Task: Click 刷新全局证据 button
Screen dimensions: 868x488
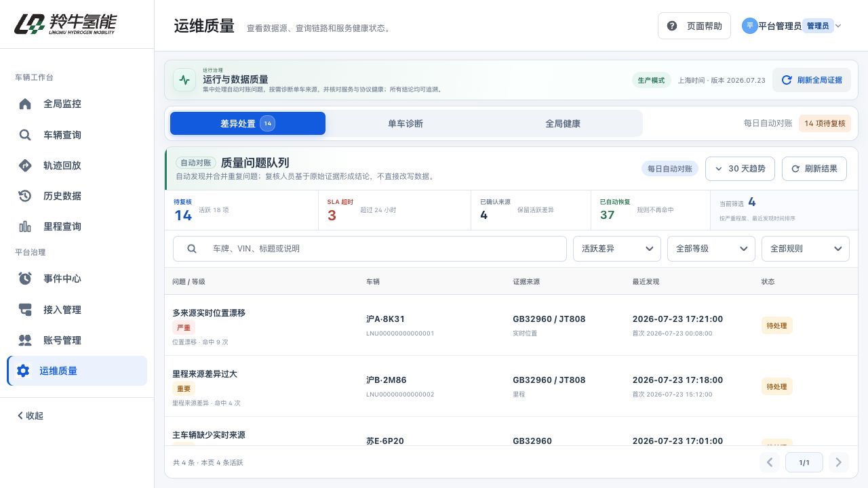Action: pos(812,80)
